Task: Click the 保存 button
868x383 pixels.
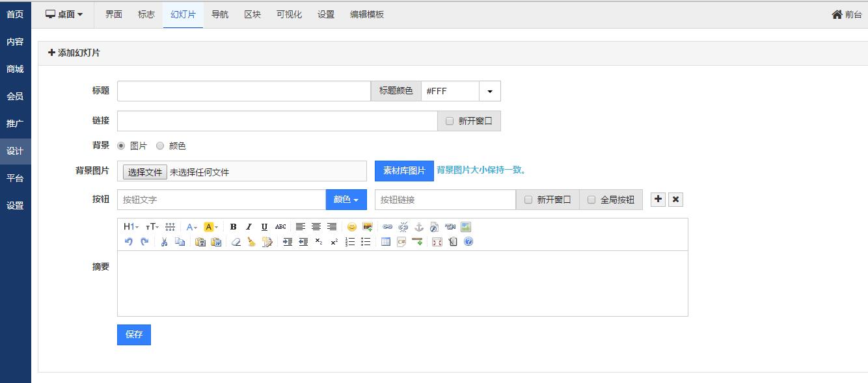Action: 134,334
